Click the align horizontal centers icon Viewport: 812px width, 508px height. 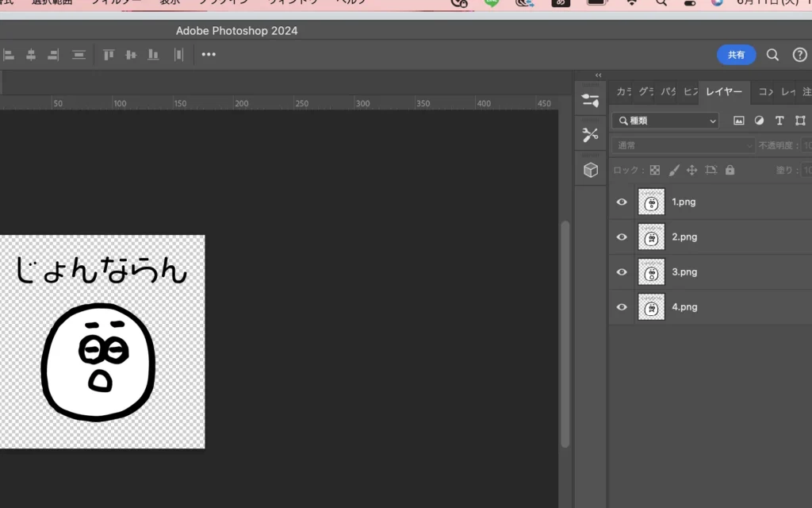[31, 55]
